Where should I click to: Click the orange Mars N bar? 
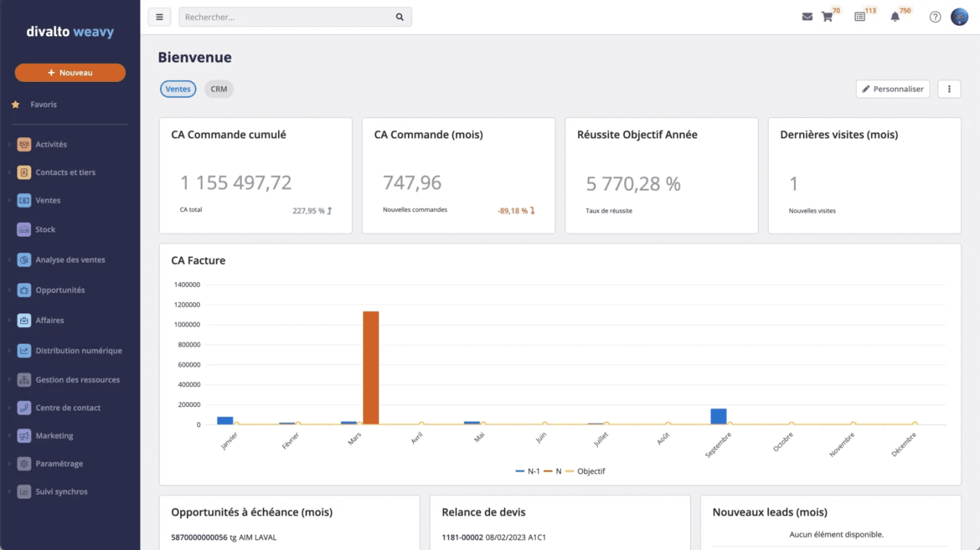[x=370, y=368]
